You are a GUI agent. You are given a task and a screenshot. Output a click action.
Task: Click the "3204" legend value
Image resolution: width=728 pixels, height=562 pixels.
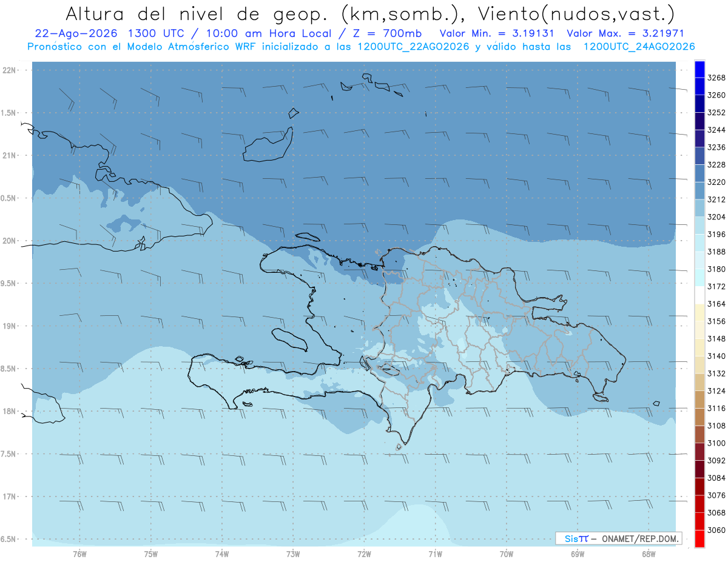point(716,217)
